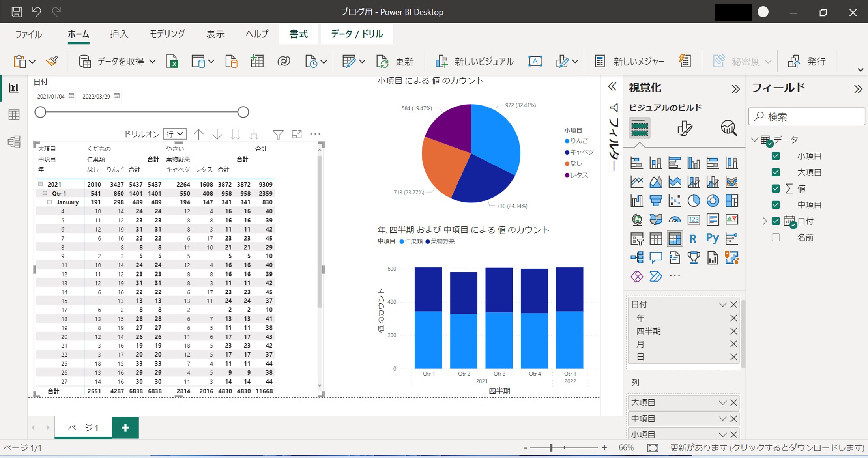Select the funnel chart visual icon
Viewport: 868px width, 458px height.
point(656,201)
